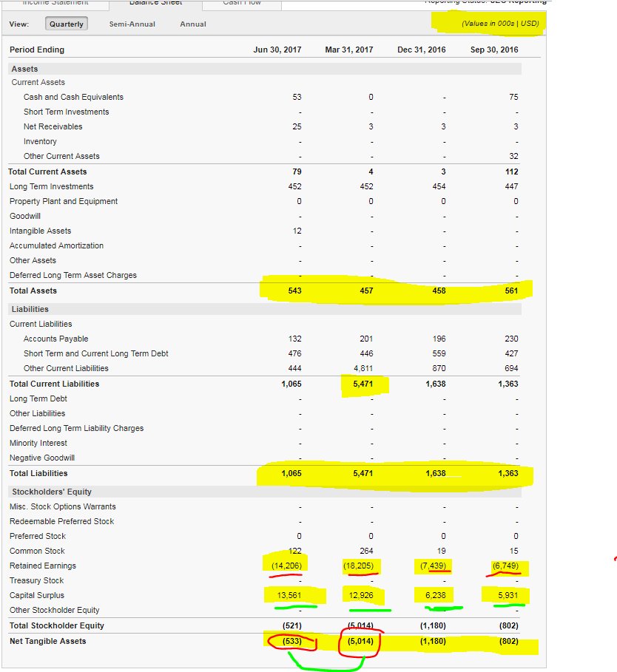Screen dimensions: 617x672
Task: Click Capital Surplus value 5,931
Action: [508, 595]
